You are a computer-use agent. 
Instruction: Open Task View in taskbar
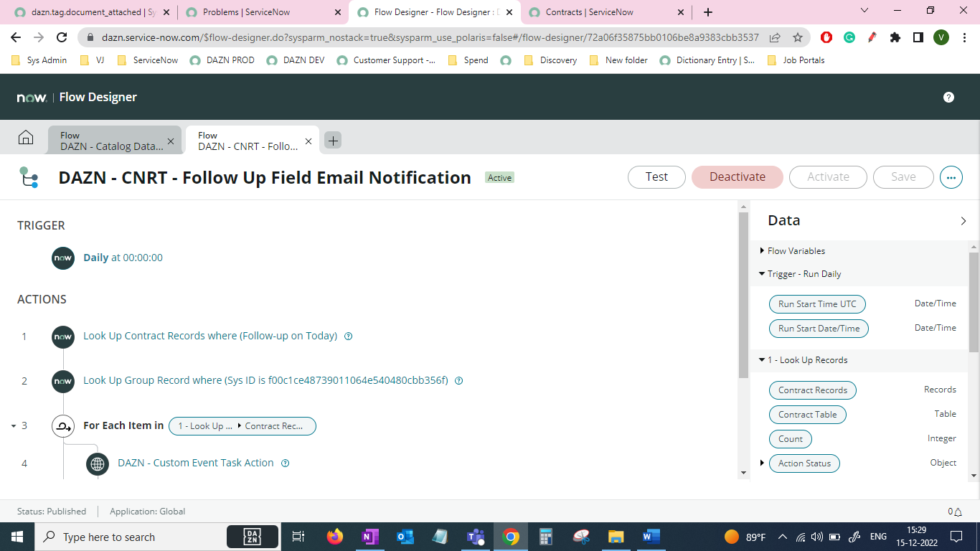click(x=298, y=537)
